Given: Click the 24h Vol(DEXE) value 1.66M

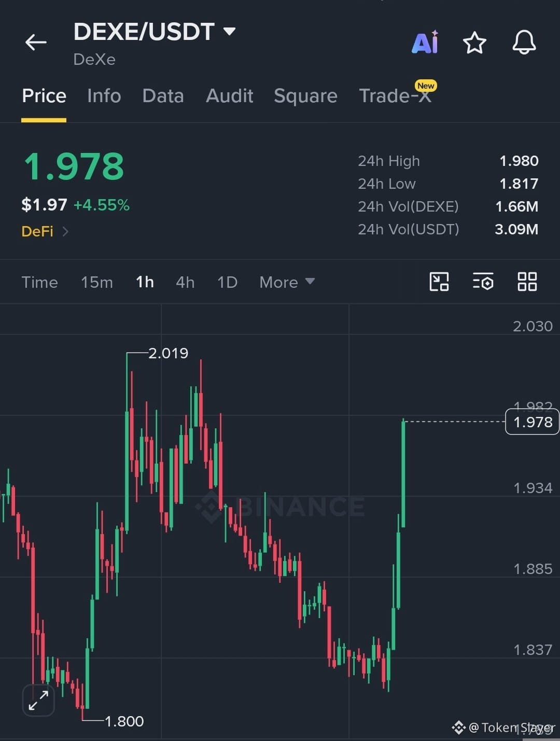Looking at the screenshot, I should pyautogui.click(x=516, y=206).
